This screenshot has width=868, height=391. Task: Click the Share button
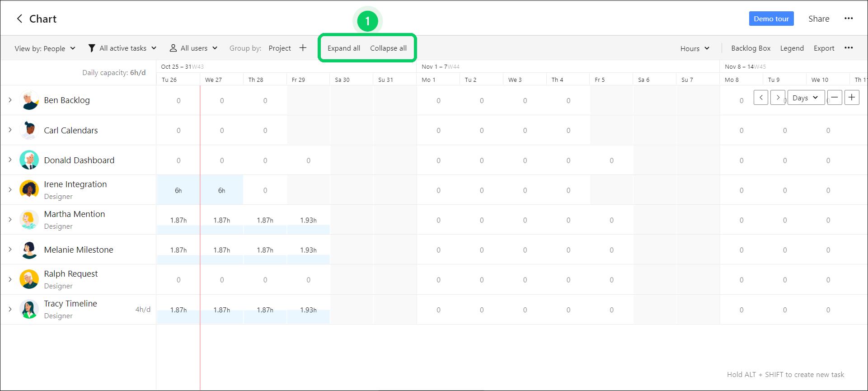pos(819,19)
